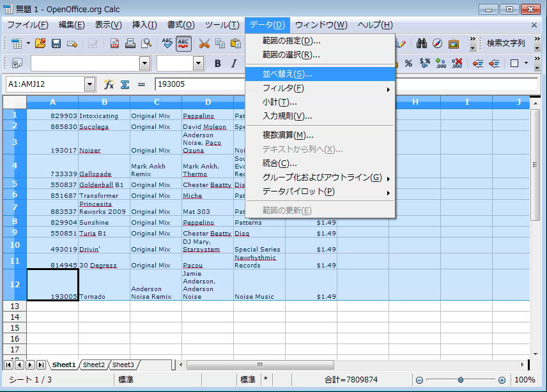Toggle selection mode 標準 beside the asterisk
The image size is (547, 392).
(x=248, y=379)
